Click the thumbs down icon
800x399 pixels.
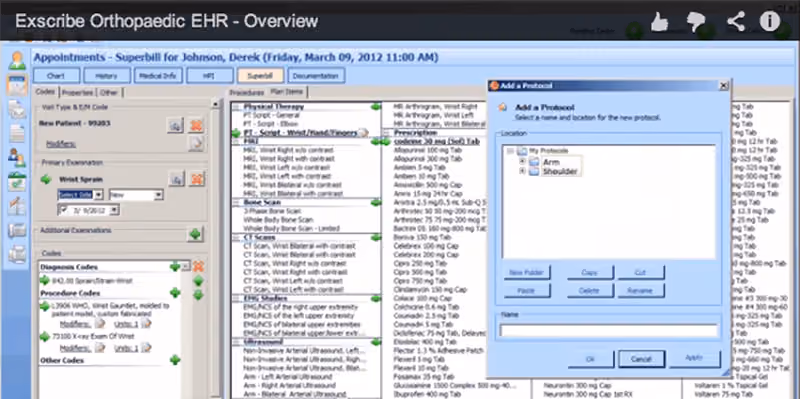pos(696,21)
